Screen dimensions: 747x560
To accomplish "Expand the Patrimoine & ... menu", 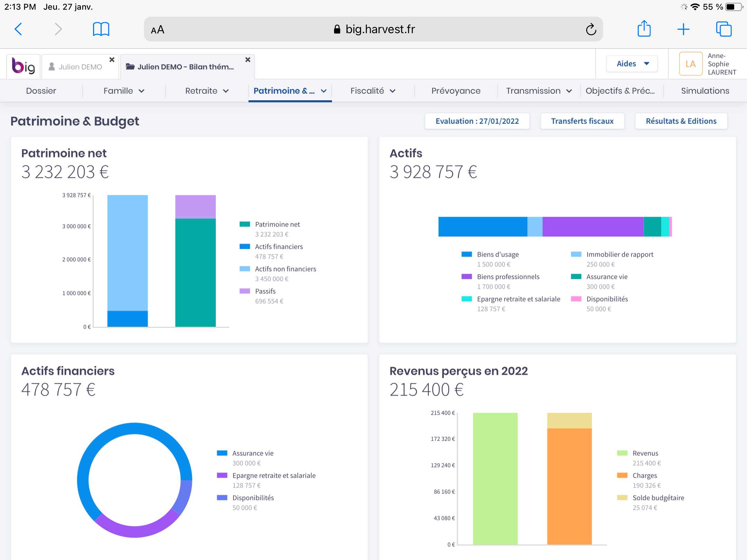I will pos(290,91).
